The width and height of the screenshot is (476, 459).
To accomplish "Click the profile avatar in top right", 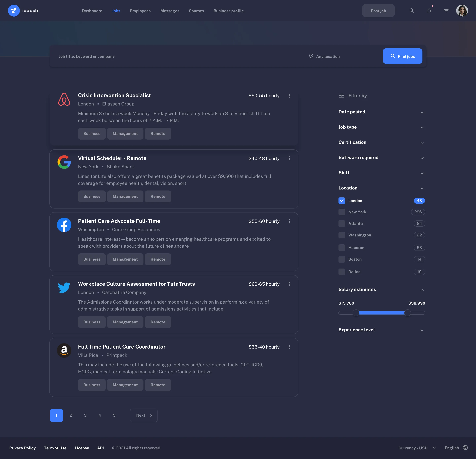I will [x=462, y=10].
